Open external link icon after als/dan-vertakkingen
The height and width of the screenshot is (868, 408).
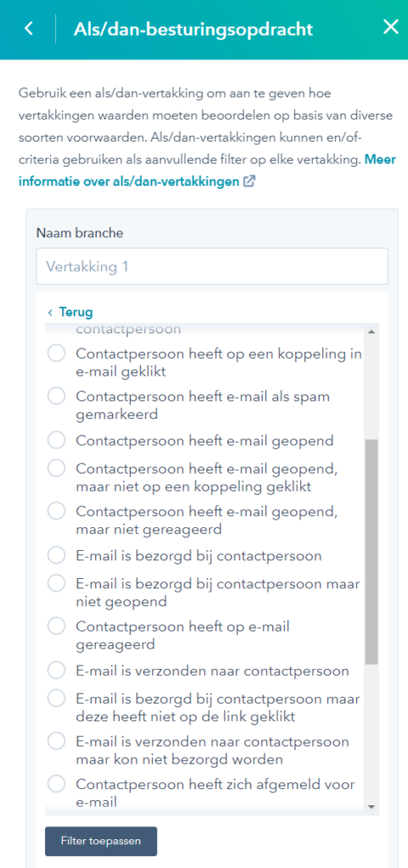[x=249, y=181]
